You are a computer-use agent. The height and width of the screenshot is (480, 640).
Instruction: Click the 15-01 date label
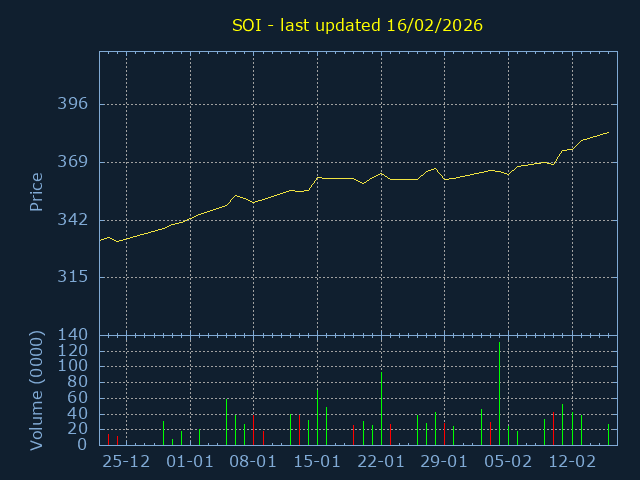(317, 462)
